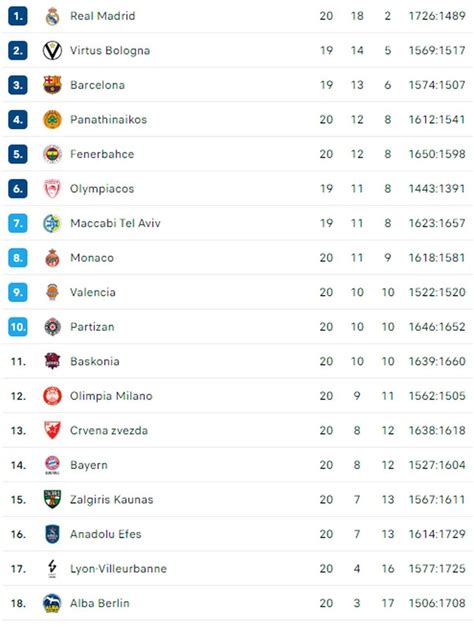Click the Alba Berlin logo

tap(52, 603)
